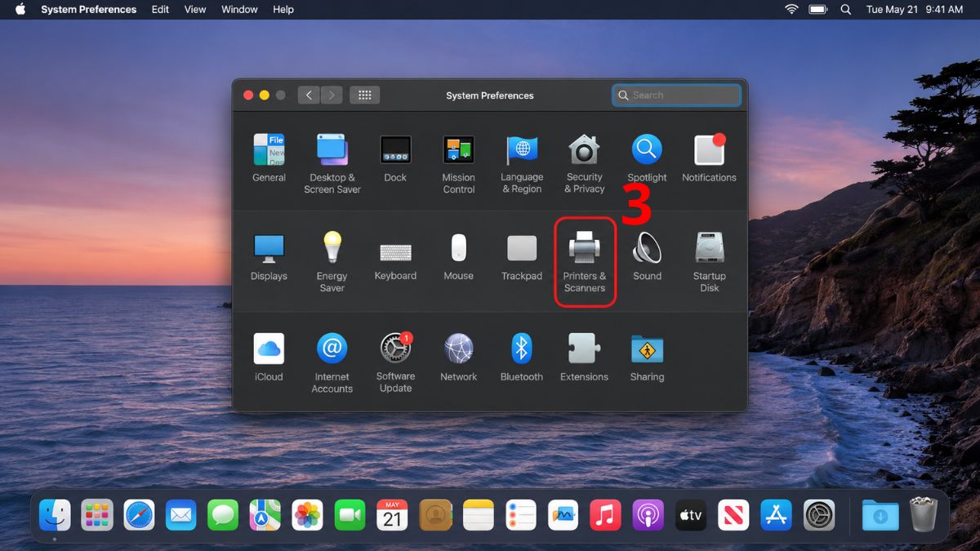The image size is (980, 551).
Task: Open System Preferences gear in the Dock
Action: pos(819,515)
